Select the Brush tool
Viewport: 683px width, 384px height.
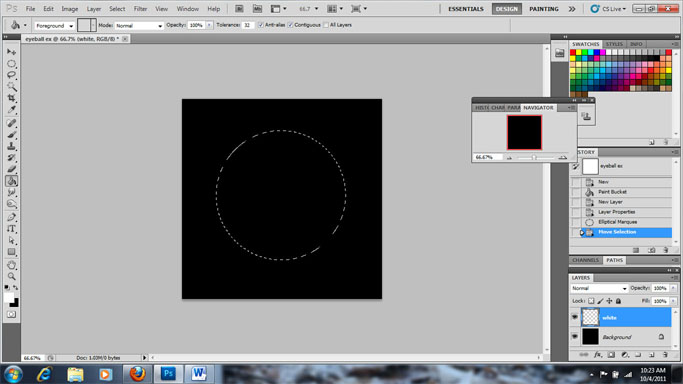11,135
